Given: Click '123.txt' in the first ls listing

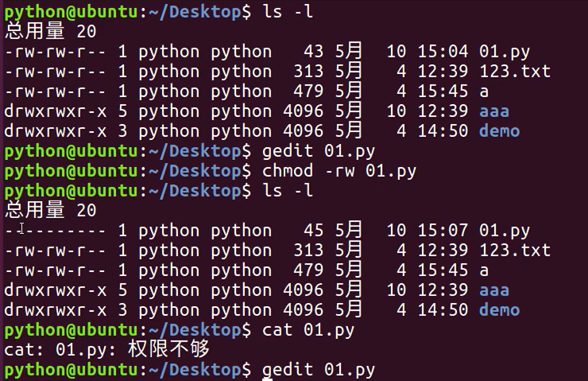Looking at the screenshot, I should pyautogui.click(x=515, y=72).
